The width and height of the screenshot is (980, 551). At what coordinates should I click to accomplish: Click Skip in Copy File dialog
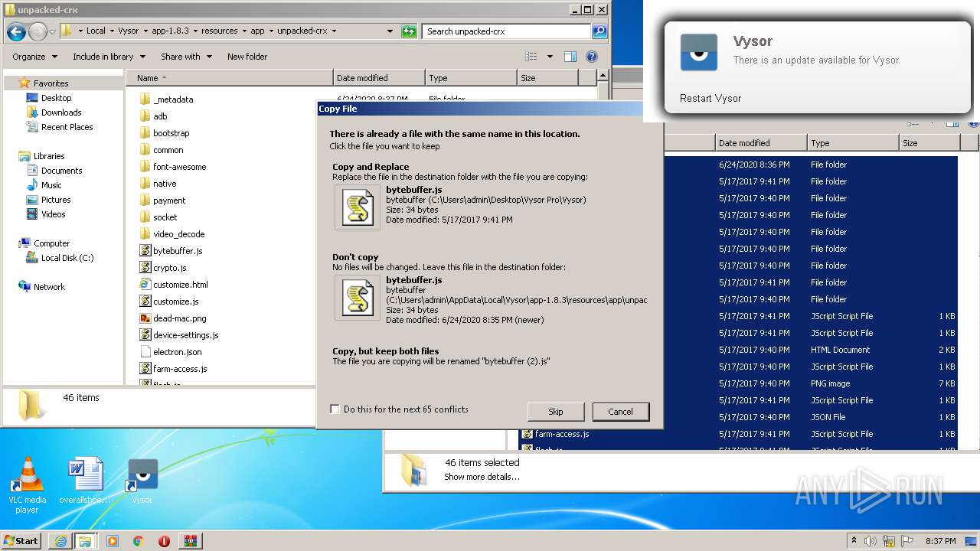[556, 412]
